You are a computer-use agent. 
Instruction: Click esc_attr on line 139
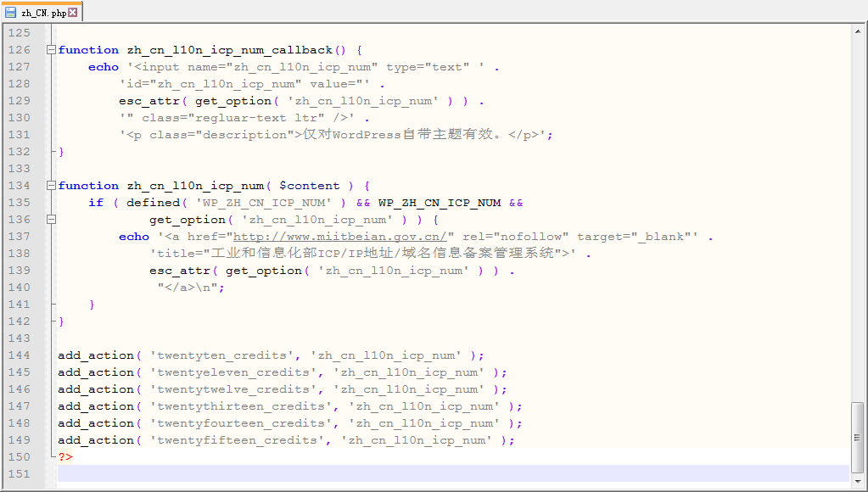point(179,271)
